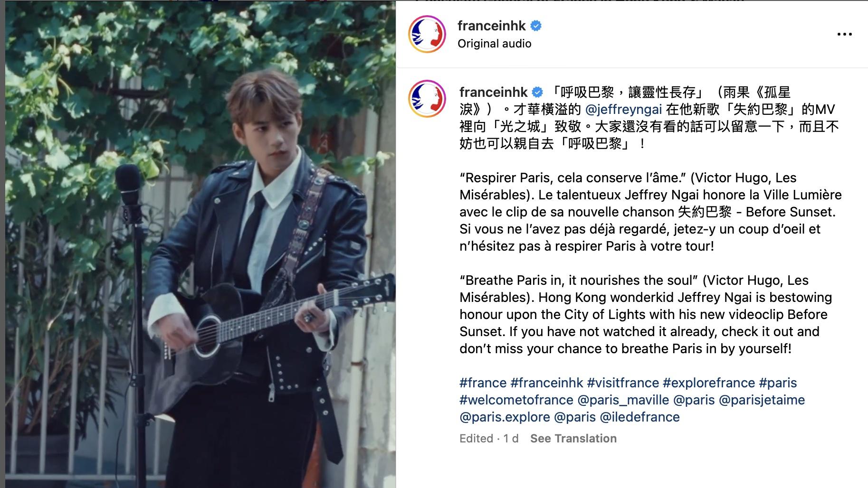This screenshot has width=868, height=488.
Task: Open the #welcometofrance hashtag
Action: point(516,400)
